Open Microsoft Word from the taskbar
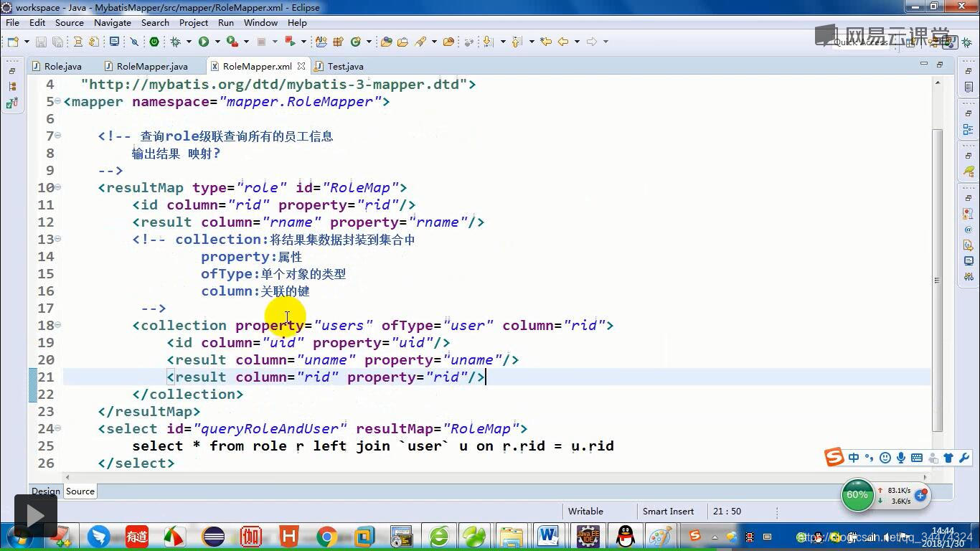Screen dimensions: 980x551 [x=549, y=536]
